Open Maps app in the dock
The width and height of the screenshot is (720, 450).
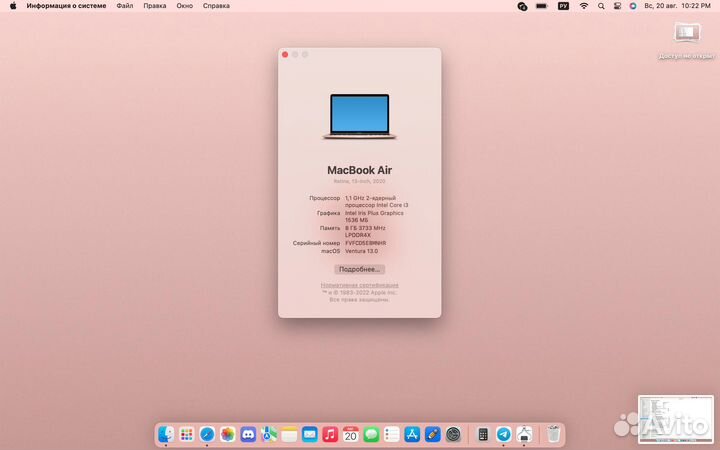click(x=269, y=434)
